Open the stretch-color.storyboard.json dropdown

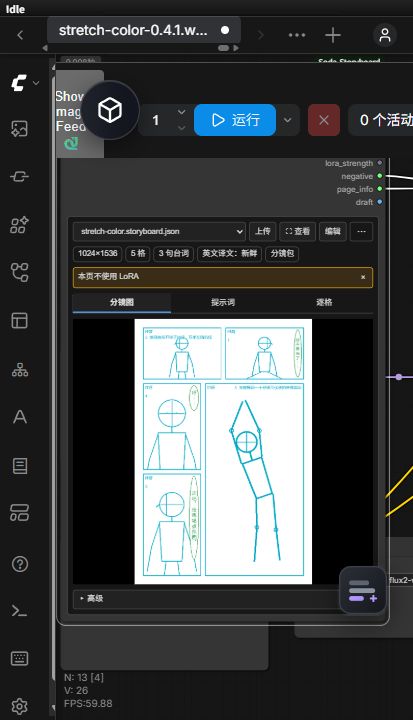tap(160, 231)
